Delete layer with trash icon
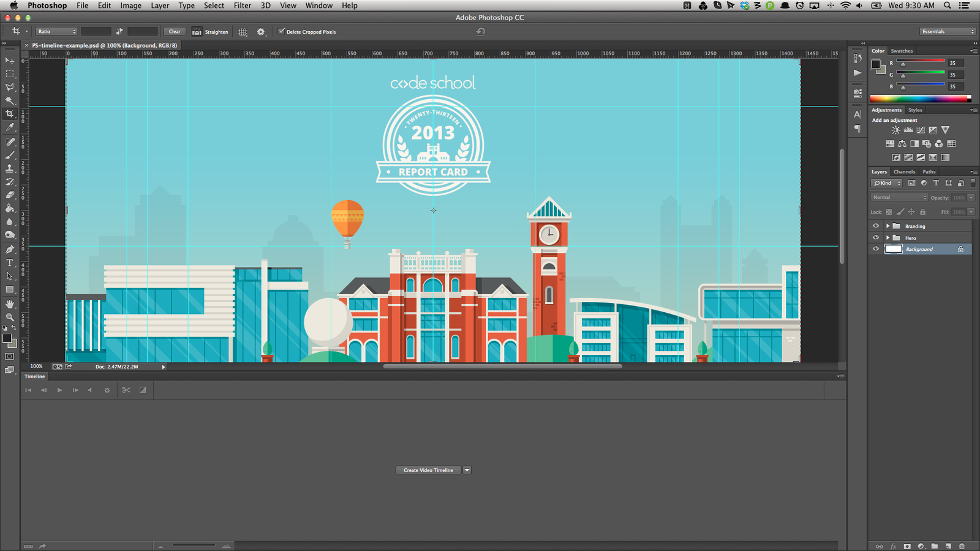This screenshot has width=980, height=551. pyautogui.click(x=962, y=546)
